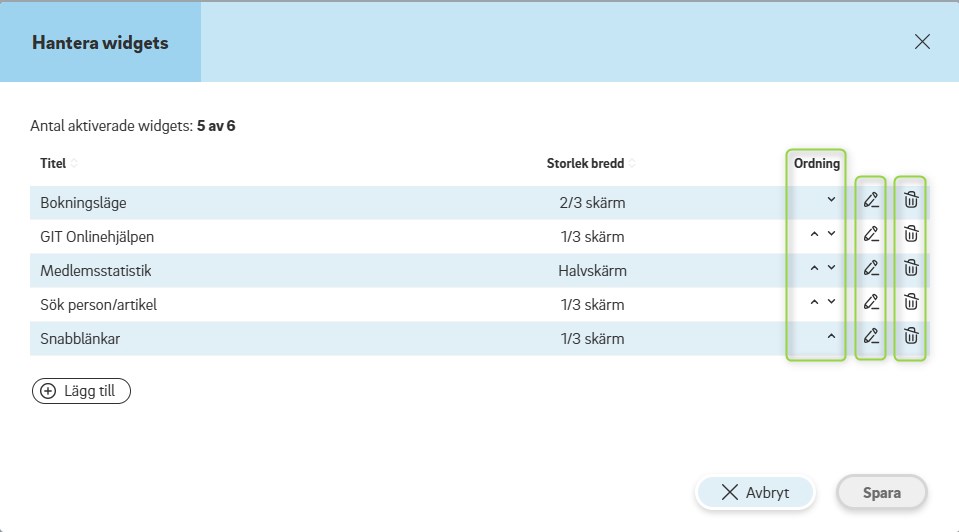
Task: Remove the Sök person/artikel widget
Action: (x=911, y=302)
